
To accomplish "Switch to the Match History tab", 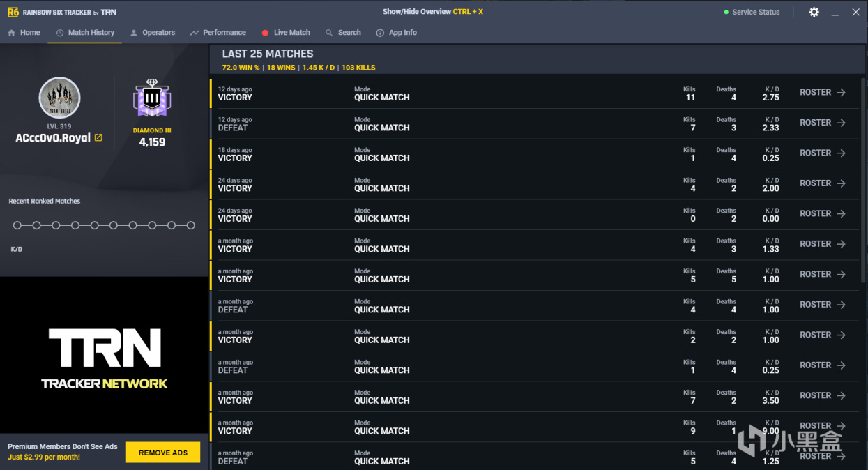I will click(x=85, y=33).
